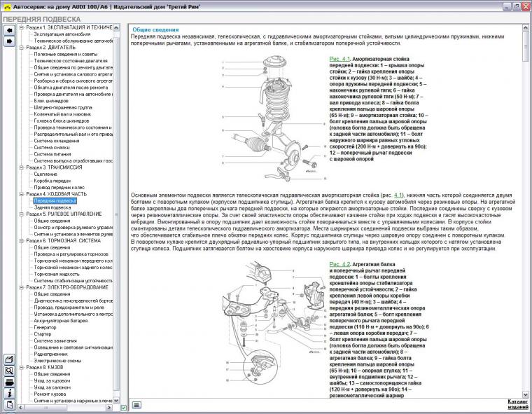This screenshot has height=414, width=532.
Task: Print the page using the printer icon
Action: pos(9,382)
